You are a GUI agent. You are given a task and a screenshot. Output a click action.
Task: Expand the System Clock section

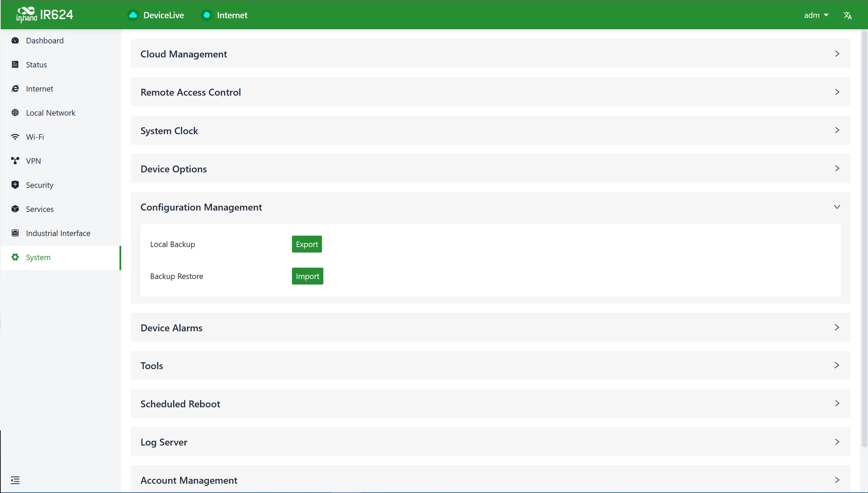coord(490,130)
